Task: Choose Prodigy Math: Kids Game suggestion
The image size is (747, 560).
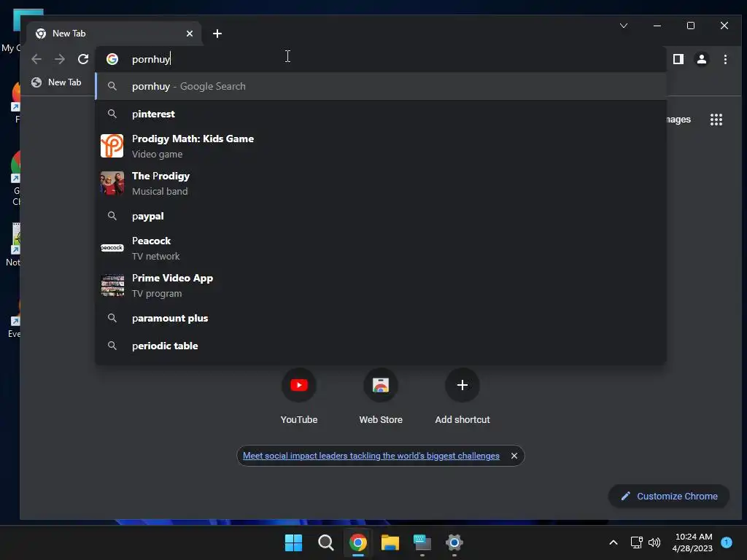Action: coord(381,146)
